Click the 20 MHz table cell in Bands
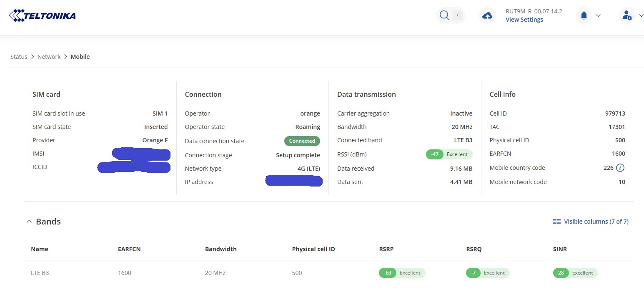This screenshot has height=290, width=644. click(215, 273)
